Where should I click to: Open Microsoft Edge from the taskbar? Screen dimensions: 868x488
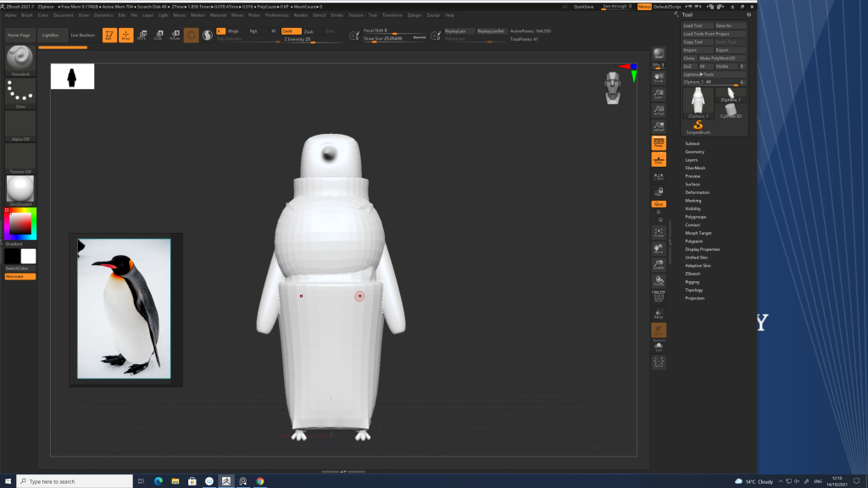[x=158, y=481]
